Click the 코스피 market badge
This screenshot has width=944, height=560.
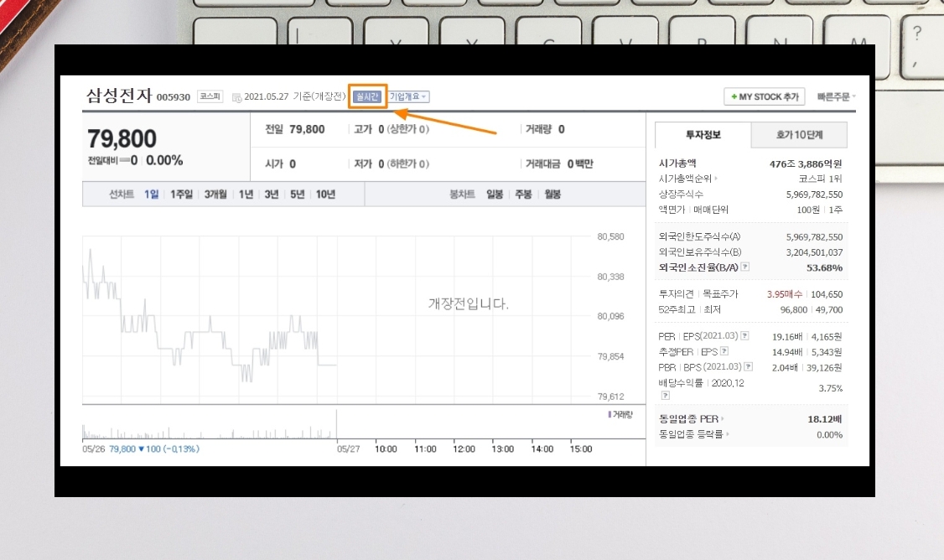pos(210,96)
